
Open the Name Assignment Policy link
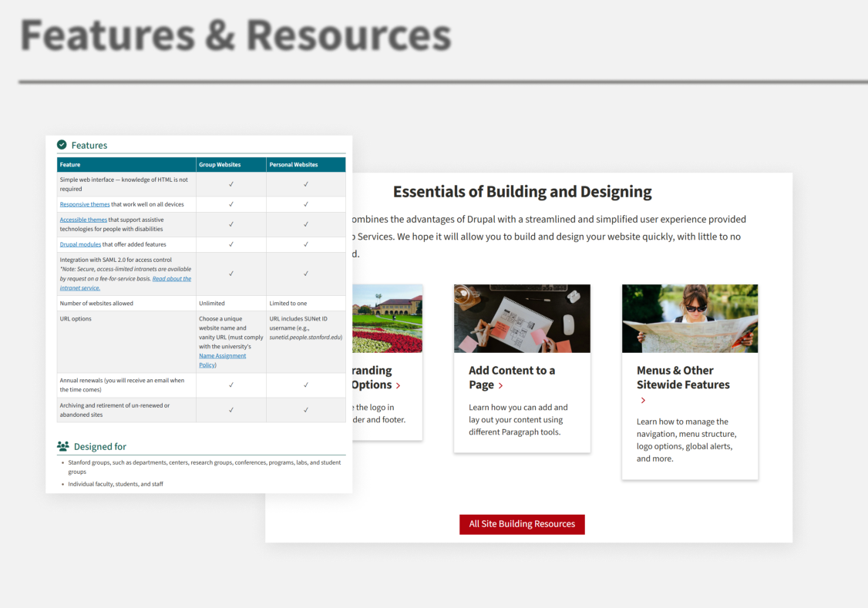[x=222, y=360]
